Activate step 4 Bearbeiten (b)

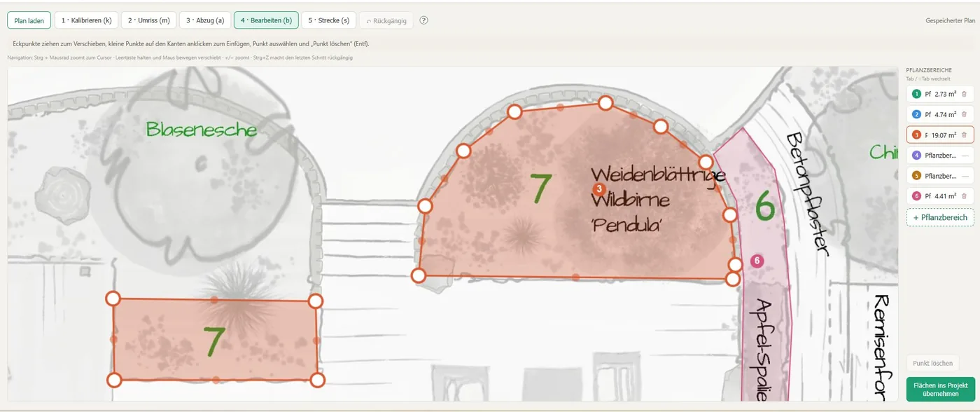pyautogui.click(x=266, y=20)
